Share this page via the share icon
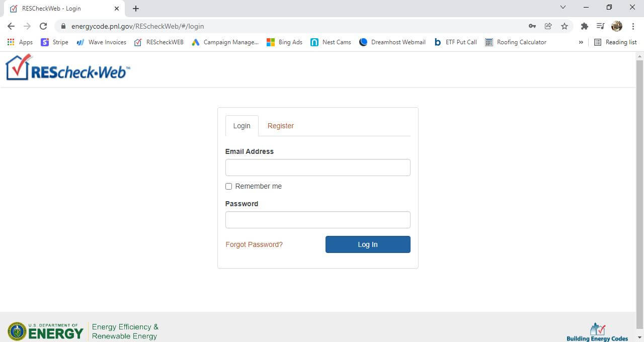Screen dimensions: 644x342 548,26
